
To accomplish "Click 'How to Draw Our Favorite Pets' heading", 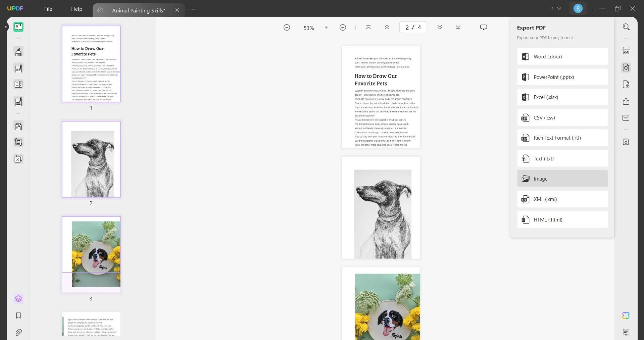I will click(376, 80).
